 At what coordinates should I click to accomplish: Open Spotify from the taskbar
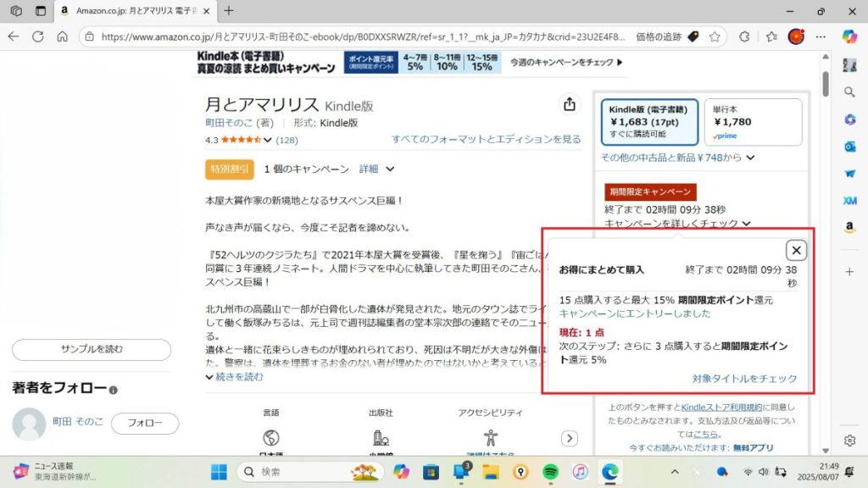[550, 472]
